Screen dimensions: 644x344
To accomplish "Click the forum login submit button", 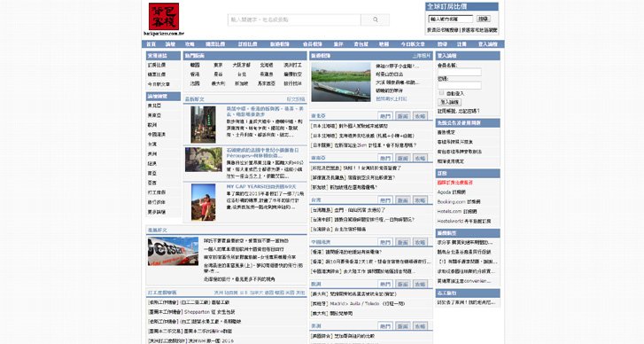I will click(450, 102).
